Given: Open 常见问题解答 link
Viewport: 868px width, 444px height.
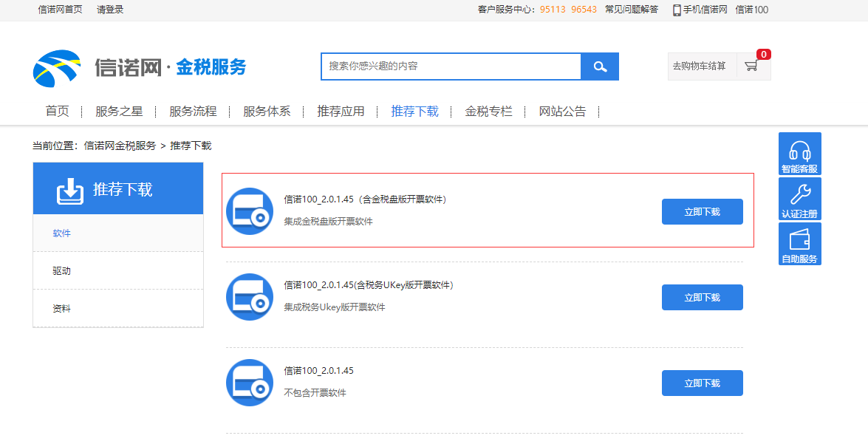Looking at the screenshot, I should [x=632, y=10].
